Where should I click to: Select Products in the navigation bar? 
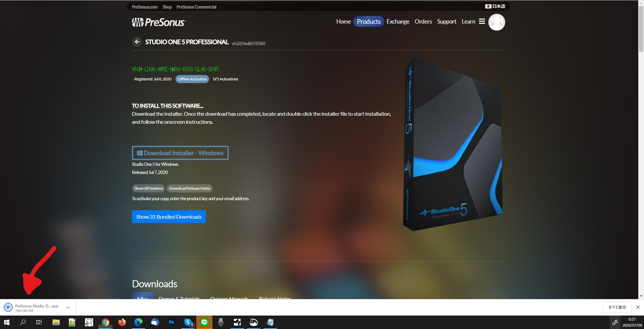[369, 22]
